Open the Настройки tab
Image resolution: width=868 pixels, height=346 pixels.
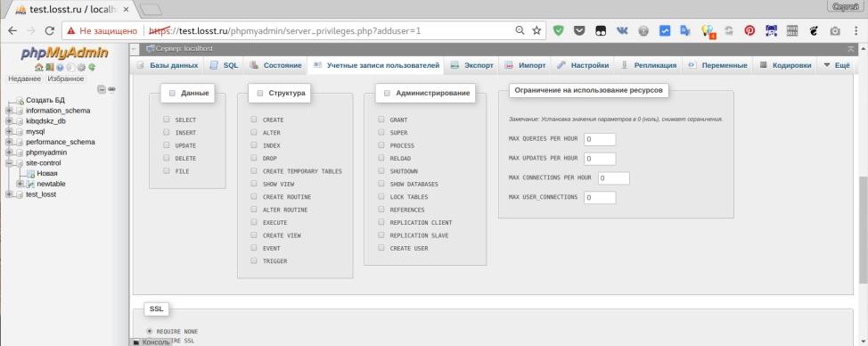click(x=583, y=65)
